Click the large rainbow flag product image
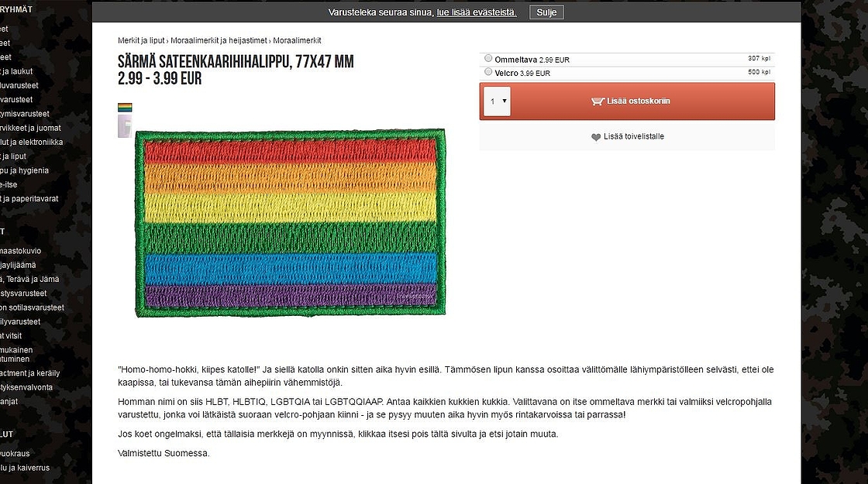This screenshot has width=868, height=484. [x=291, y=224]
